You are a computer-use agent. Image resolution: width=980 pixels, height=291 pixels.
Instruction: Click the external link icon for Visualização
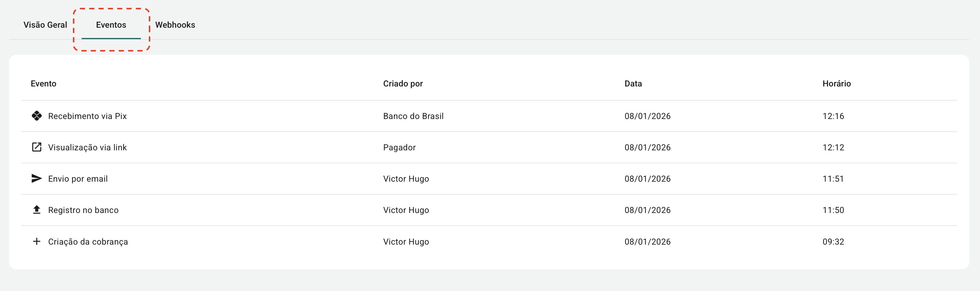point(36,147)
